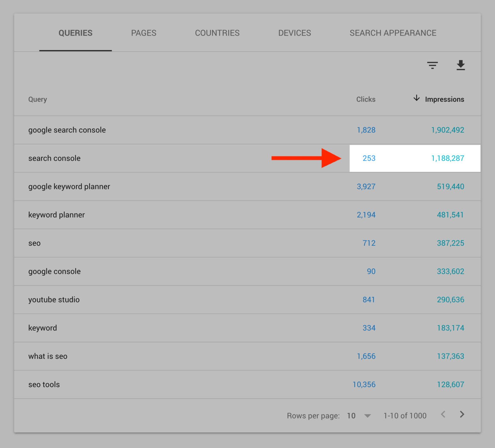Viewport: 495px width, 448px height.
Task: Click the '1-10 of 1000' pagination text
Action: point(405,416)
